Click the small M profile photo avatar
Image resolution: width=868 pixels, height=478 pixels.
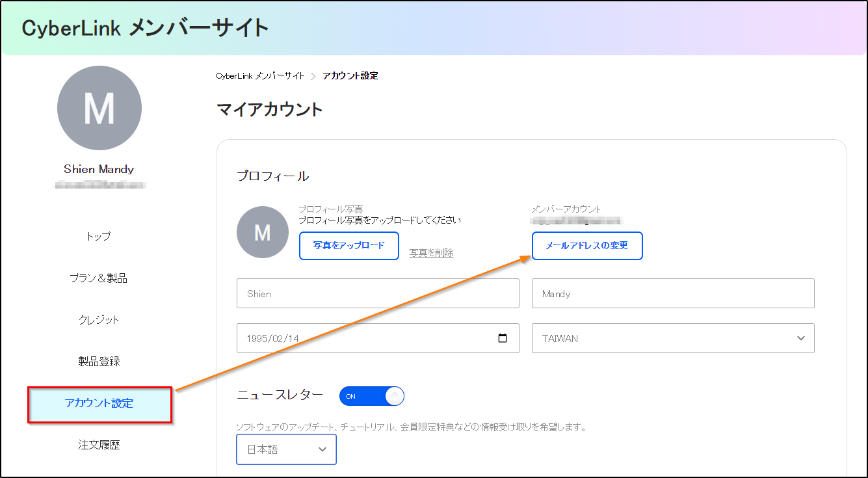pyautogui.click(x=263, y=232)
